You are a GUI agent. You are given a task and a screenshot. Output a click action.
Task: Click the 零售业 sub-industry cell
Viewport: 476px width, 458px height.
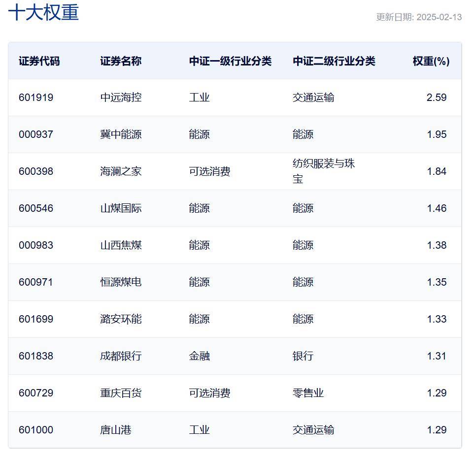(x=308, y=393)
